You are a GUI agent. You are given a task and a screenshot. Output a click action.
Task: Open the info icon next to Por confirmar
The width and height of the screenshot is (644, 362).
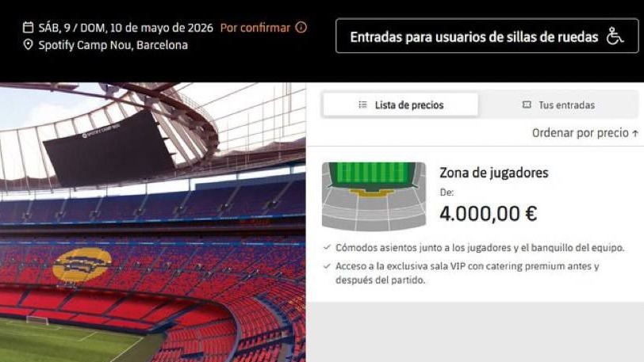301,28
